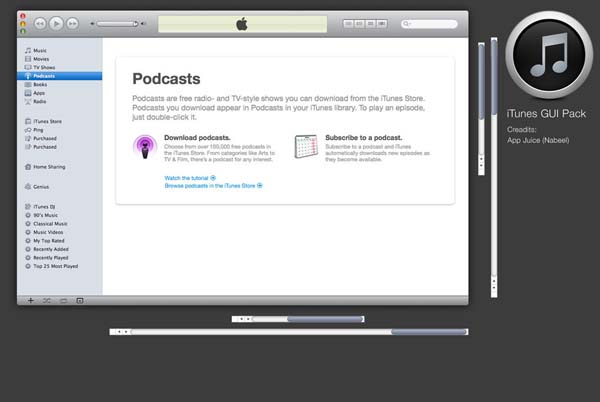Image resolution: width=600 pixels, height=402 pixels.
Task: Click the longer horizontal scrollbar thumb
Action: tap(429, 332)
